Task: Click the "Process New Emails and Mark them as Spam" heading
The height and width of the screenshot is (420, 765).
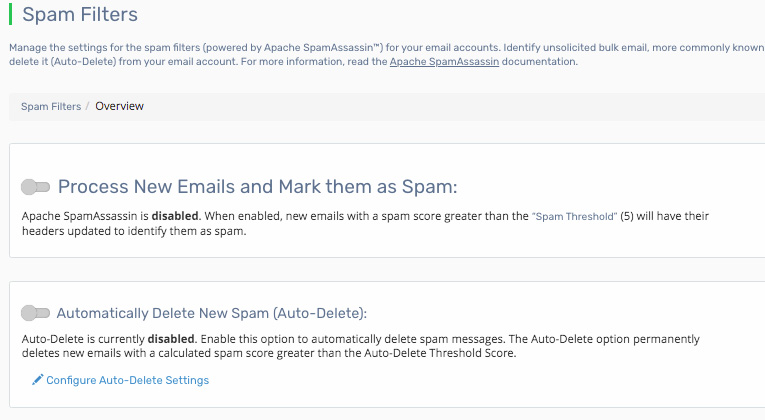Action: 257,187
